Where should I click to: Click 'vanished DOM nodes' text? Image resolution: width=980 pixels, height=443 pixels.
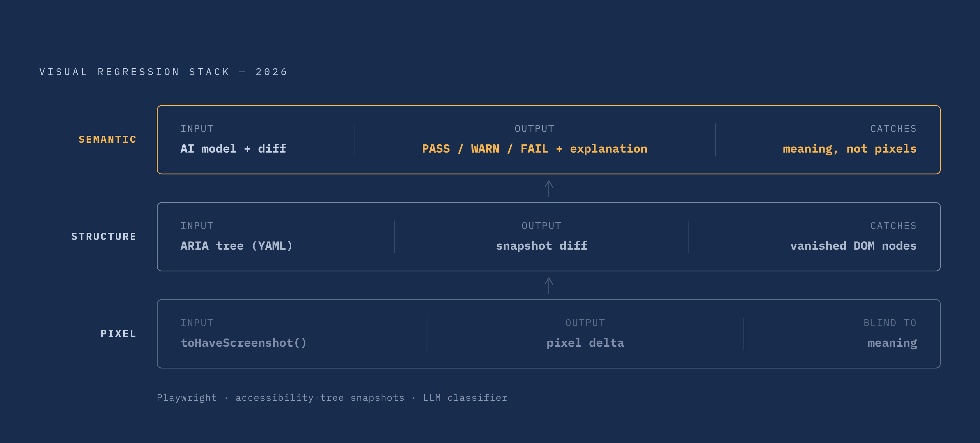pyautogui.click(x=853, y=246)
